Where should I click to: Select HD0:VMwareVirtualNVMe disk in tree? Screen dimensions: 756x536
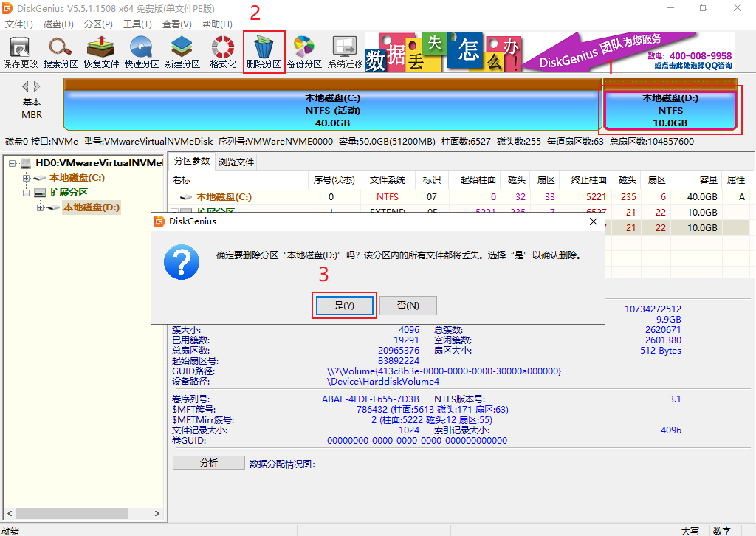pyautogui.click(x=100, y=163)
